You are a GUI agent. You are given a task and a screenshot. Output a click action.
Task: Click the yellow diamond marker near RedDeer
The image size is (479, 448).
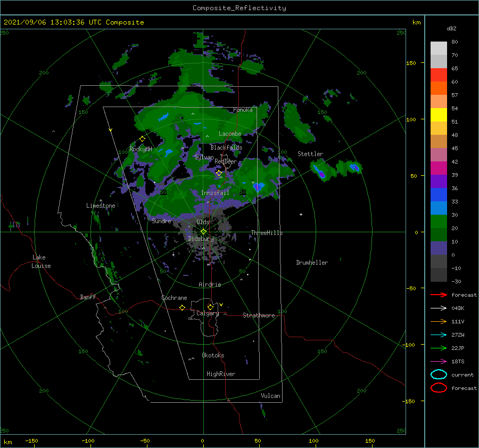point(219,173)
